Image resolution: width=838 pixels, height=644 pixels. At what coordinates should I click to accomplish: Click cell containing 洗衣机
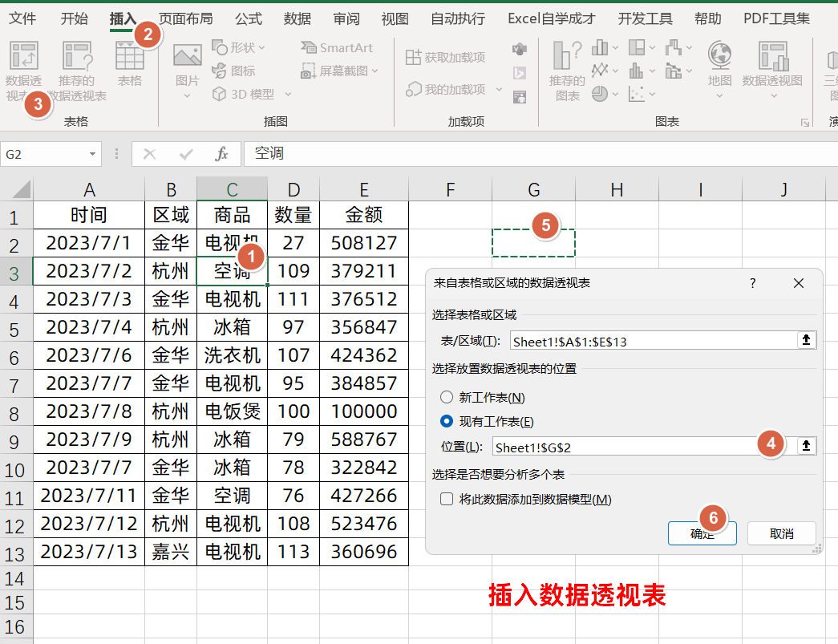tap(232, 354)
